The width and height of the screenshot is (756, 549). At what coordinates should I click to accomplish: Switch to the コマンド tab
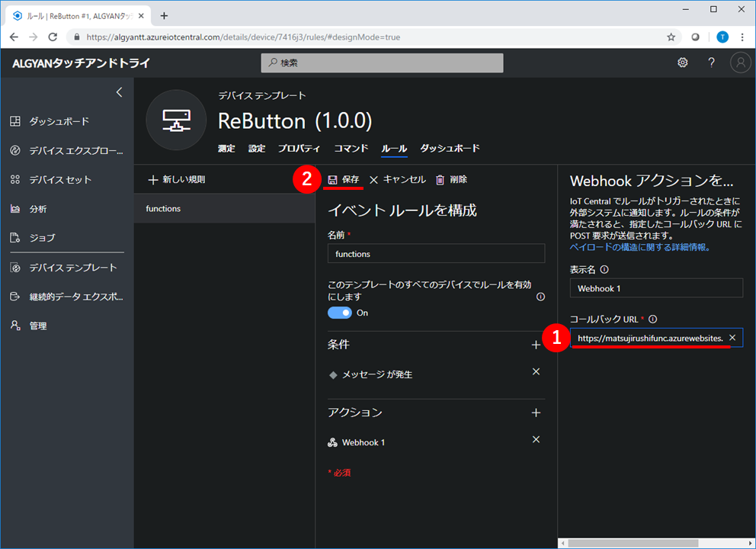(x=351, y=149)
